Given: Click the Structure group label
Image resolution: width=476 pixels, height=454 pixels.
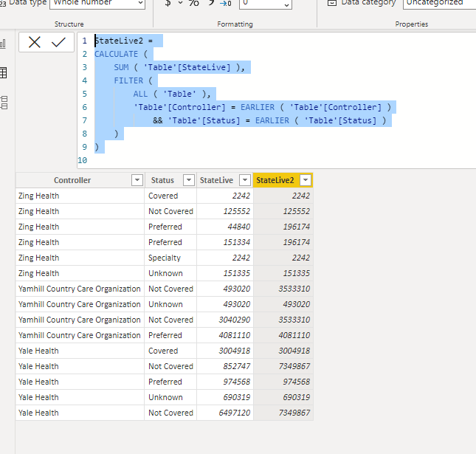Looking at the screenshot, I should (x=69, y=24).
